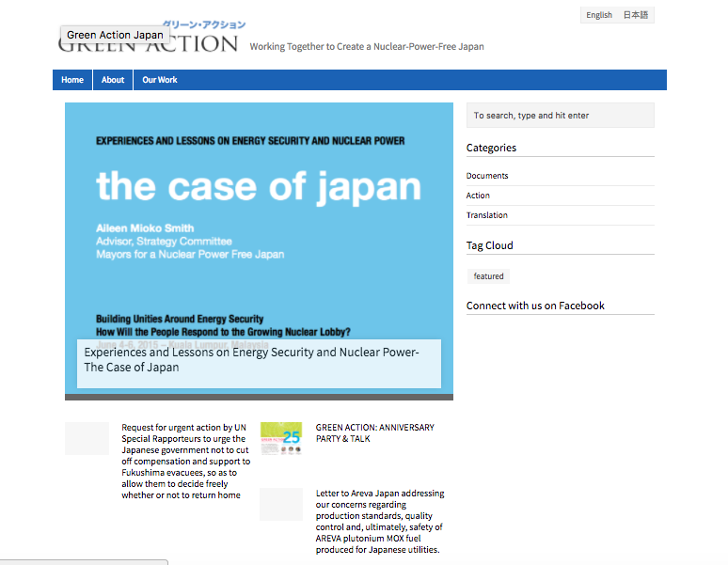The width and height of the screenshot is (728, 565).
Task: Open the GREEN ACTION: ANNIVERSARY PARTY & TALK post
Action: pos(374,432)
